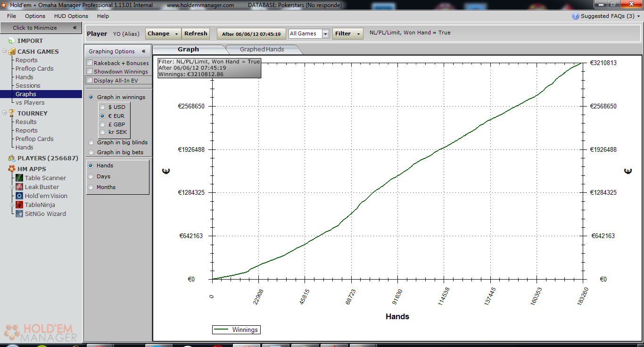Open Tourney Reports item
Screen dimensions: 644x347
[x=26, y=130]
